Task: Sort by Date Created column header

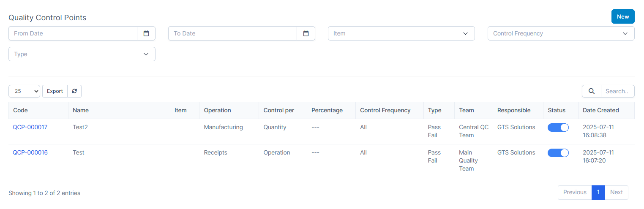Action: (600, 110)
